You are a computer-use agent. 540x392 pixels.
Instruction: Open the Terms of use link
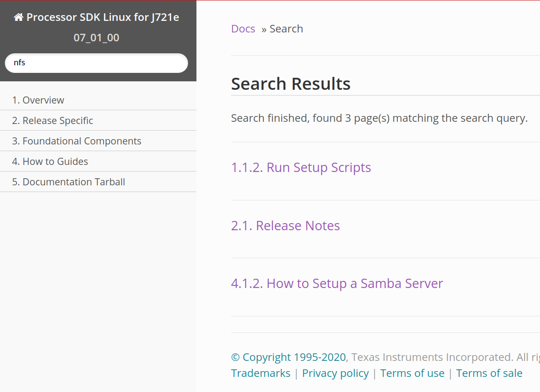click(x=412, y=373)
